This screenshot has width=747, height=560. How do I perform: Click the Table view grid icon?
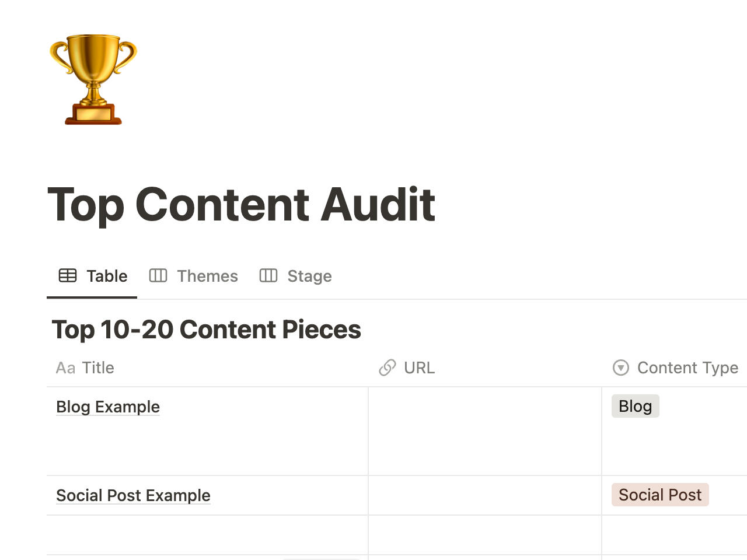pyautogui.click(x=68, y=275)
